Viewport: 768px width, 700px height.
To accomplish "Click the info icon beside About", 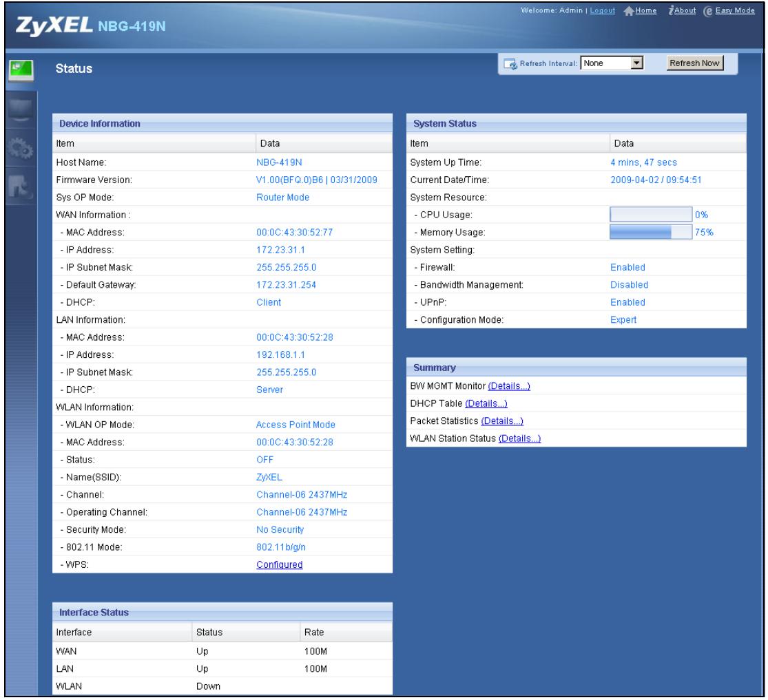I will point(671,11).
